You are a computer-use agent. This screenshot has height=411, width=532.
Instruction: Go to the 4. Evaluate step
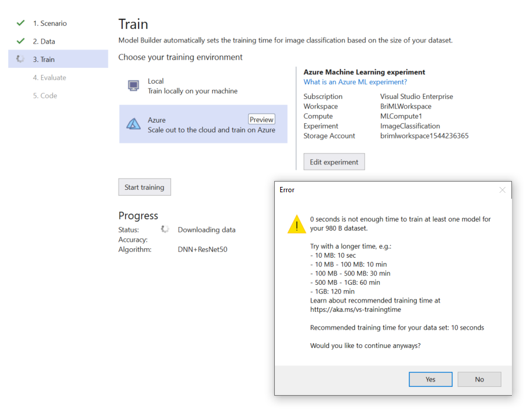click(50, 77)
